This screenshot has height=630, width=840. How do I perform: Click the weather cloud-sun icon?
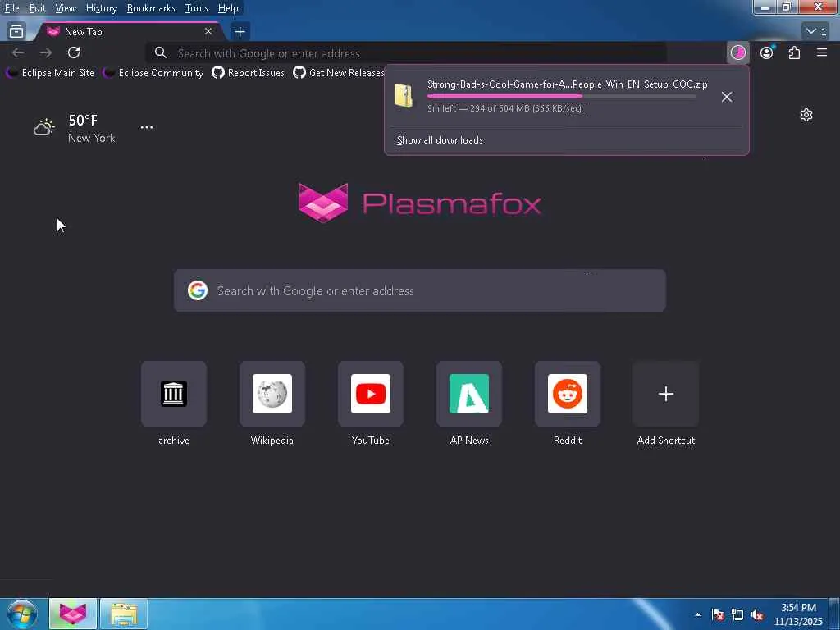coord(44,127)
